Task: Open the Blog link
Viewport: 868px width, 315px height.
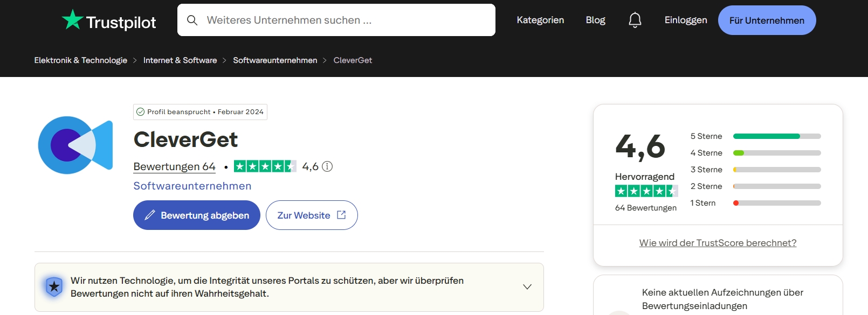Action: 595,20
